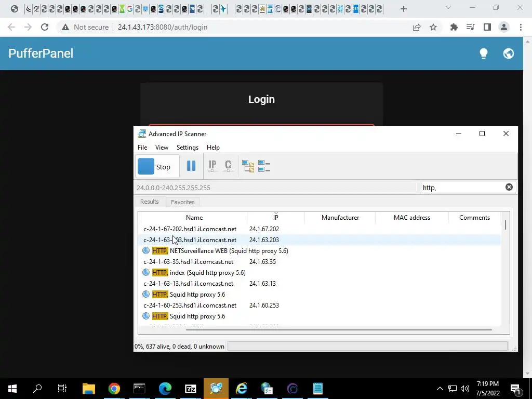532x399 pixels.
Task: Open Chrome profile avatar
Action: tap(504, 27)
